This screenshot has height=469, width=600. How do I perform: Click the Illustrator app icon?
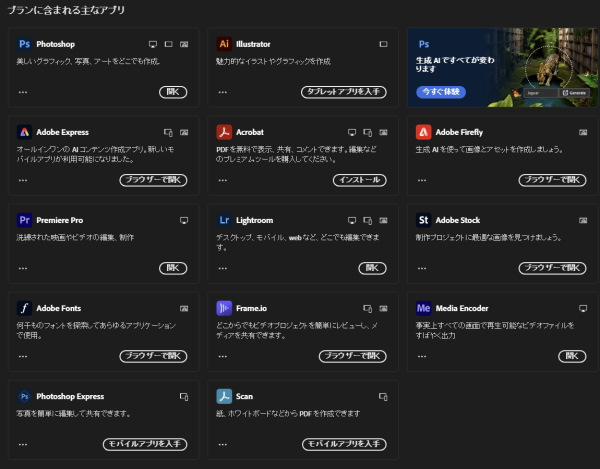click(x=224, y=44)
